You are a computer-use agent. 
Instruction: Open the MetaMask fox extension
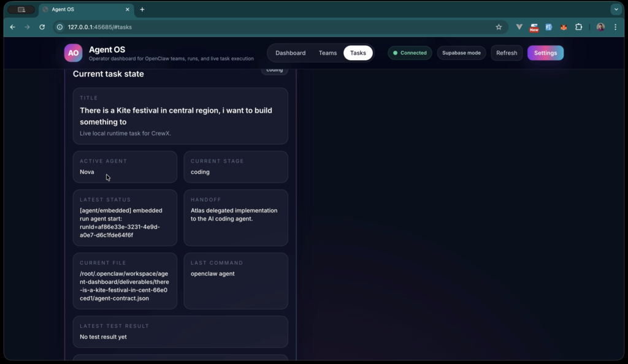[564, 27]
